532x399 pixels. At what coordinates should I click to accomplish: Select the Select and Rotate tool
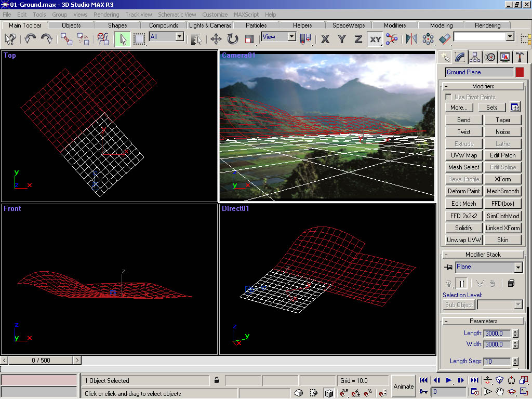point(232,39)
